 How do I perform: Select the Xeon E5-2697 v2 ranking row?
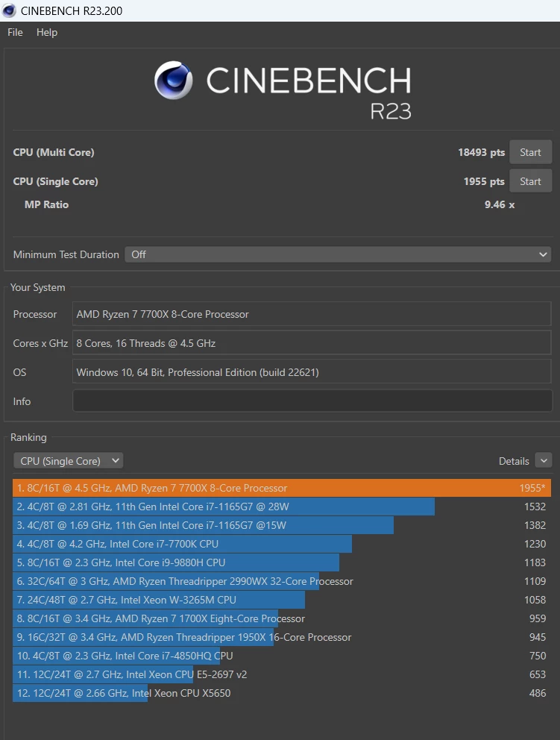(x=282, y=674)
